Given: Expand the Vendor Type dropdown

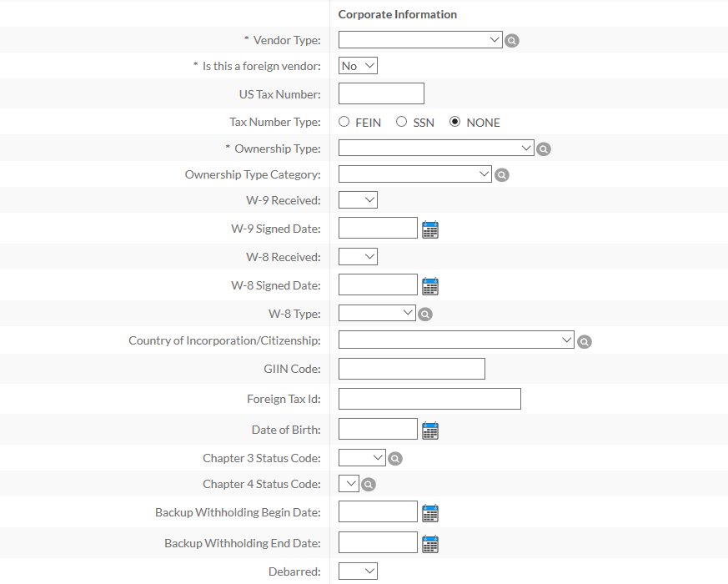Looking at the screenshot, I should 420,39.
